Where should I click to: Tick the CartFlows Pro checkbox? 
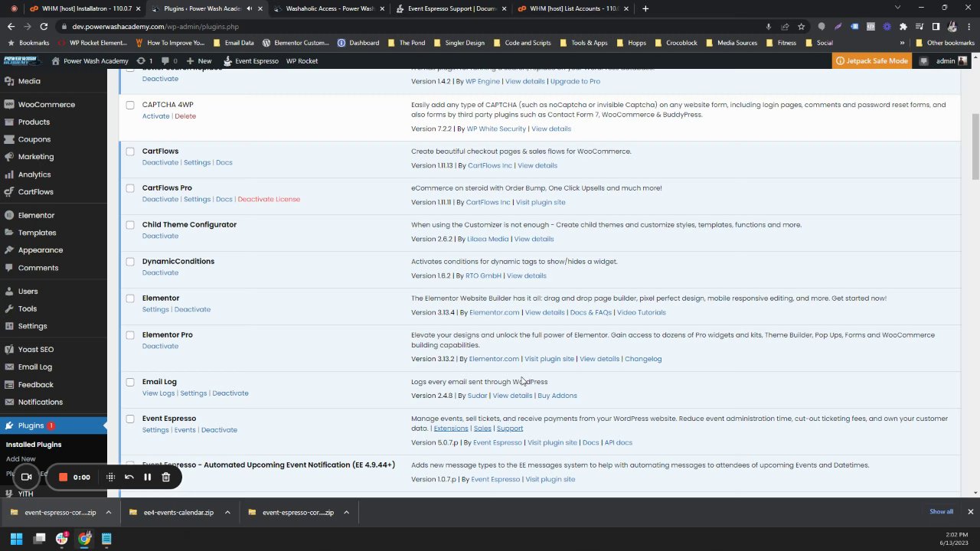pos(130,188)
